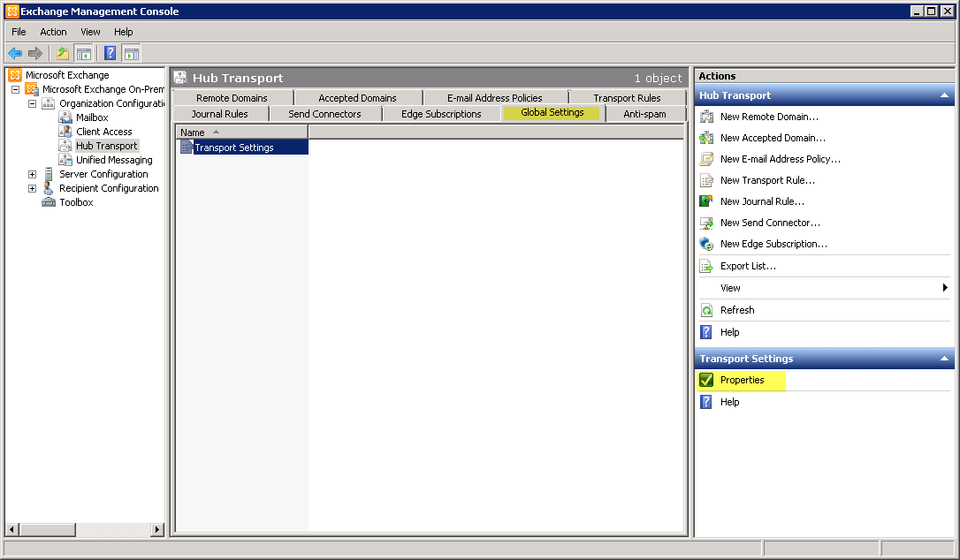Viewport: 960px width, 560px height.
Task: Open the View submenu arrow in Actions pane
Action: (x=945, y=288)
